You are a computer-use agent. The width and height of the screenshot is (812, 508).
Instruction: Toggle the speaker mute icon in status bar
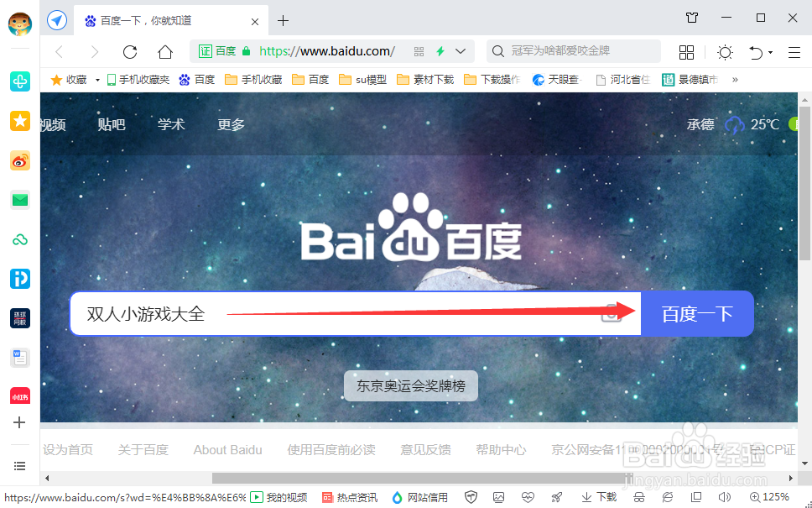(x=724, y=498)
